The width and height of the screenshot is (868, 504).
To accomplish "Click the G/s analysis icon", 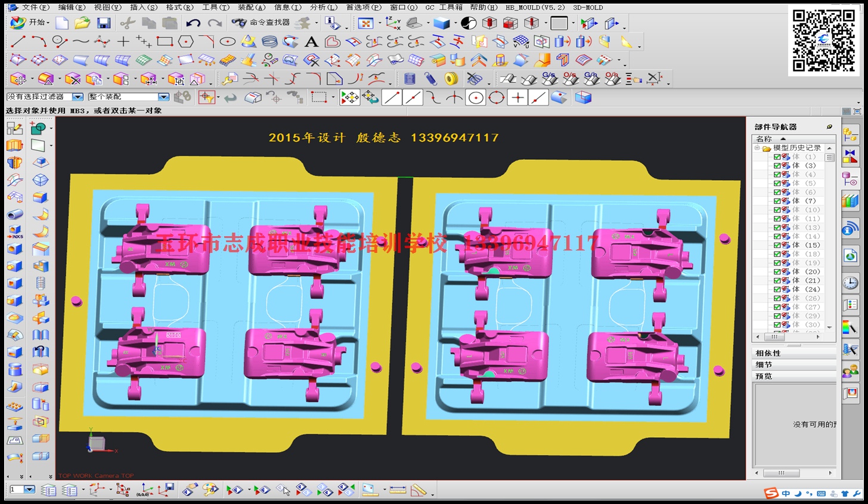I will pyautogui.click(x=549, y=78).
